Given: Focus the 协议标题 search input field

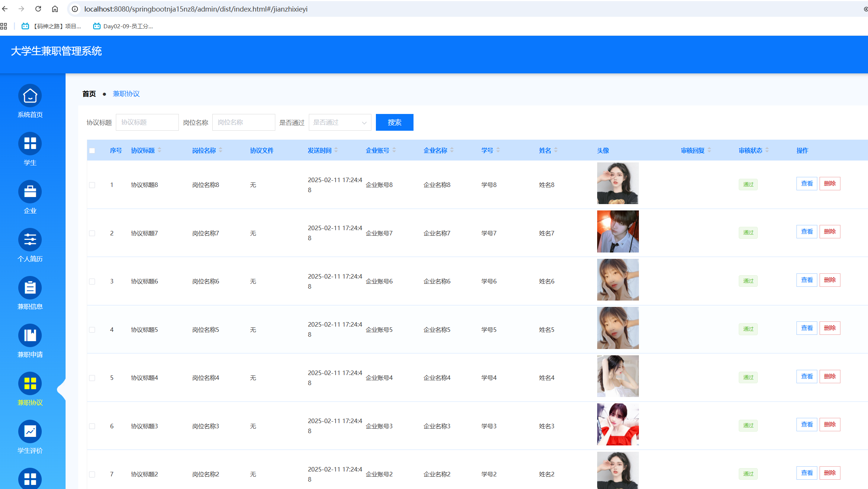Looking at the screenshot, I should coord(147,123).
